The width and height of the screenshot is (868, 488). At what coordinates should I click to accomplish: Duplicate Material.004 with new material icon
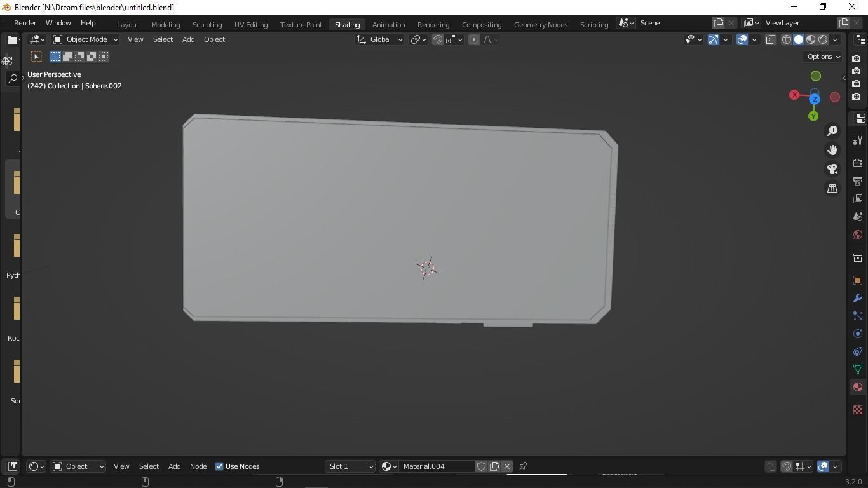pyautogui.click(x=494, y=466)
